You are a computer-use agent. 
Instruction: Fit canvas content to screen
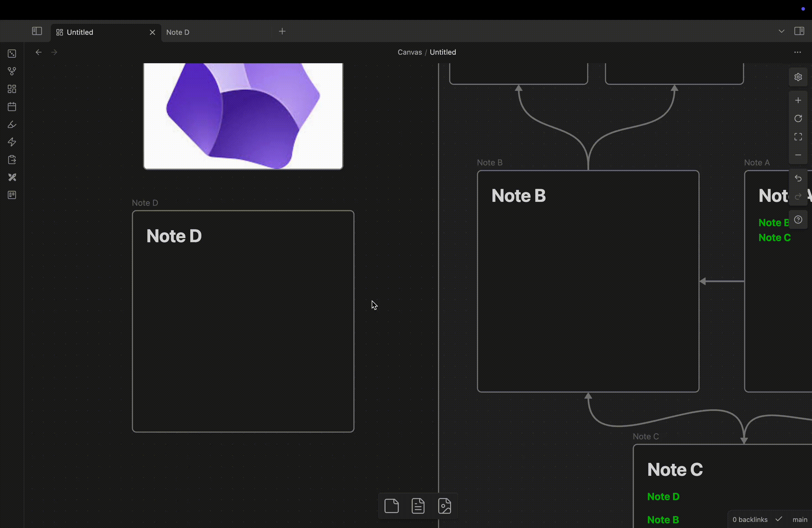(x=798, y=136)
